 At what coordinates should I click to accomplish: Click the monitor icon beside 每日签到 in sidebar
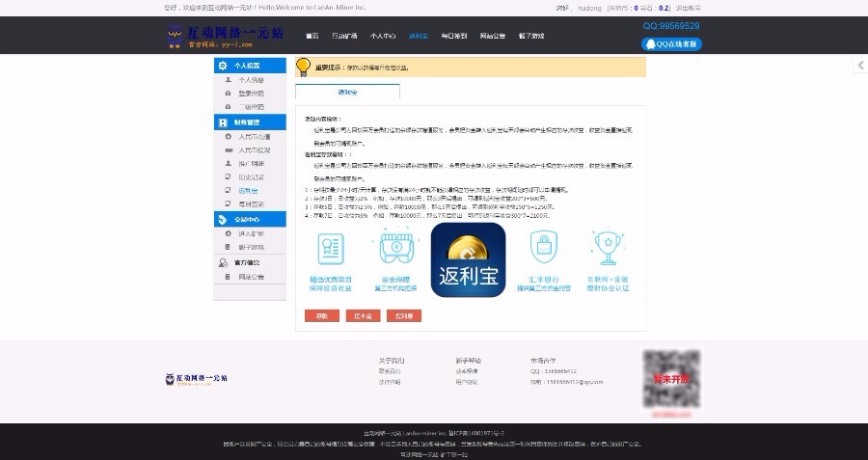pyautogui.click(x=228, y=203)
